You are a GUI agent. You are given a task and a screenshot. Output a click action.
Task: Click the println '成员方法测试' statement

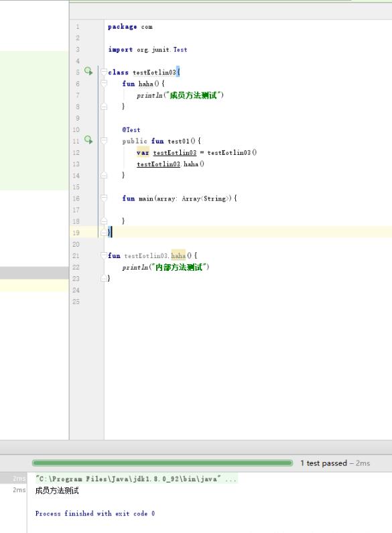(x=180, y=95)
